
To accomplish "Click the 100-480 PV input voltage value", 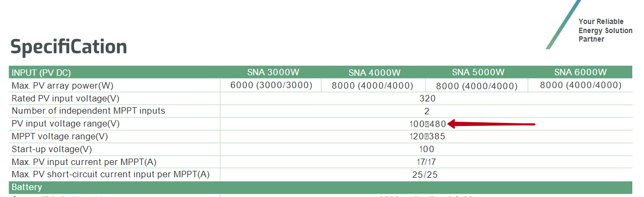I will coord(424,124).
